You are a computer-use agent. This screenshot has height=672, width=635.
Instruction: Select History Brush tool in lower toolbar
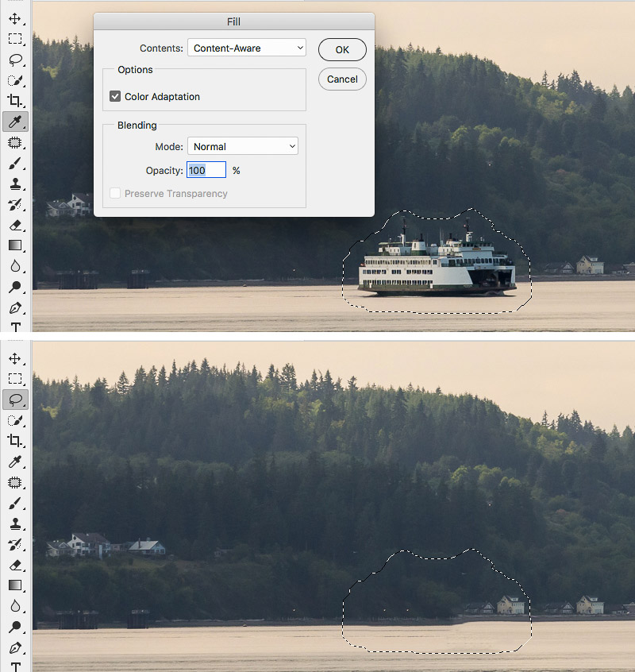pyautogui.click(x=15, y=544)
